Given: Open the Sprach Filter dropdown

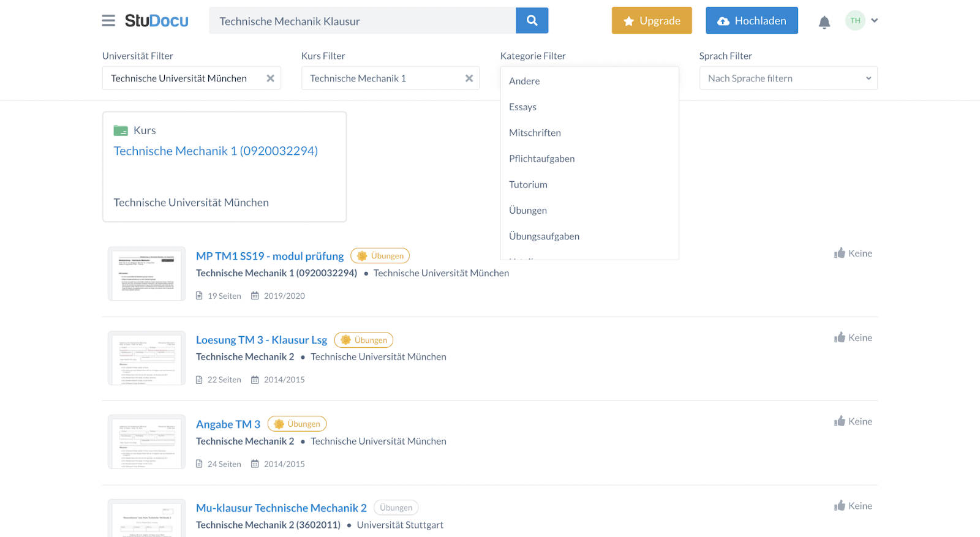Looking at the screenshot, I should (x=788, y=78).
